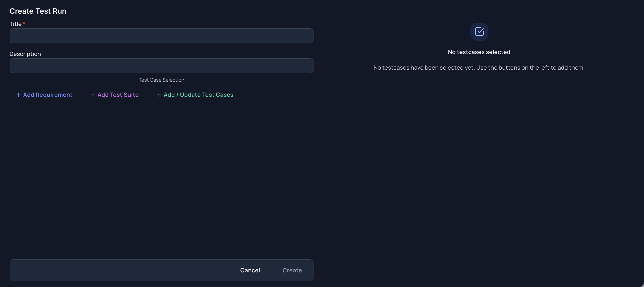Focus the Description input field
The width and height of the screenshot is (644, 287).
tap(161, 66)
